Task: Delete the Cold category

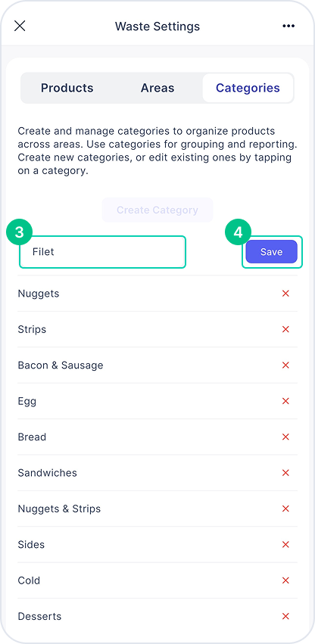Action: pyautogui.click(x=285, y=580)
